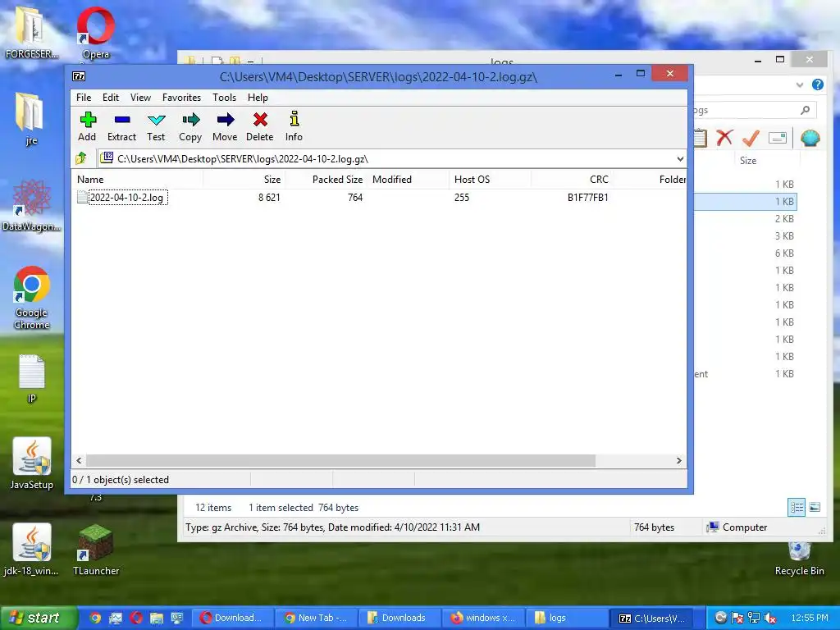The image size is (840, 630).
Task: Click the orange checkmark icon in logs window
Action: pyautogui.click(x=751, y=138)
